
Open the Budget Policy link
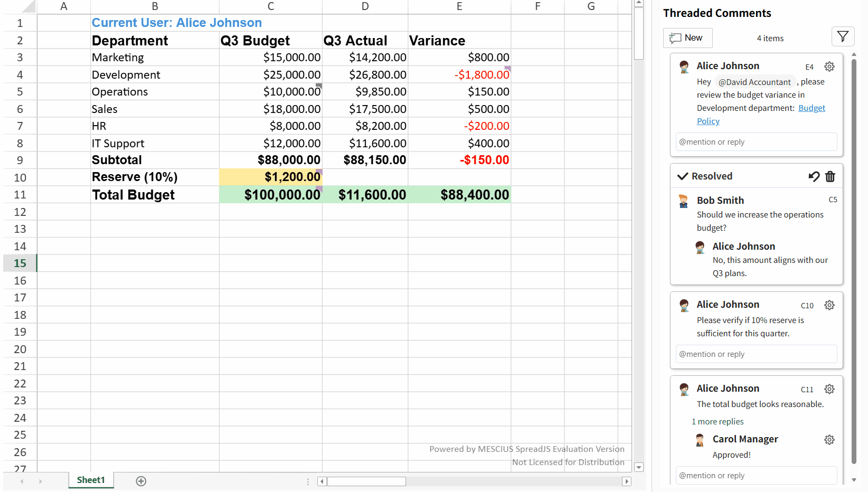[x=812, y=108]
